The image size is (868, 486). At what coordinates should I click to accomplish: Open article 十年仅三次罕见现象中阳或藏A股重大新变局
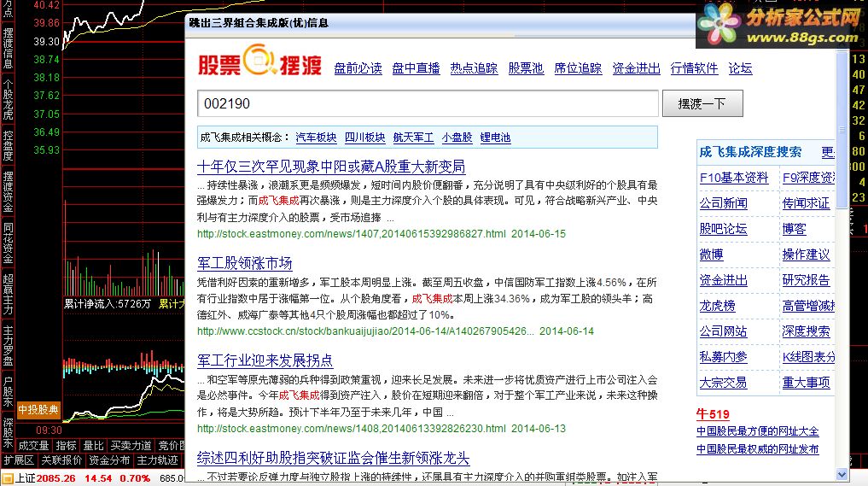click(331, 167)
